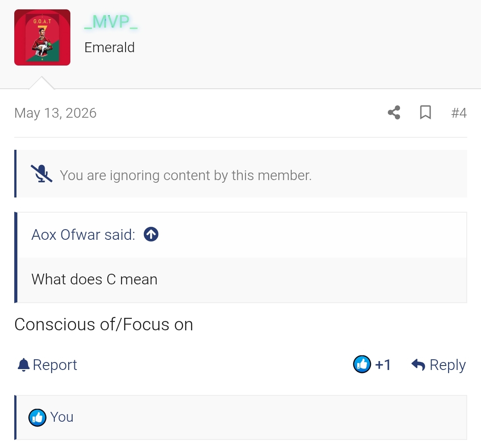Click the bell icon next to Report
Screen dimensions: 481x448
click(24, 365)
